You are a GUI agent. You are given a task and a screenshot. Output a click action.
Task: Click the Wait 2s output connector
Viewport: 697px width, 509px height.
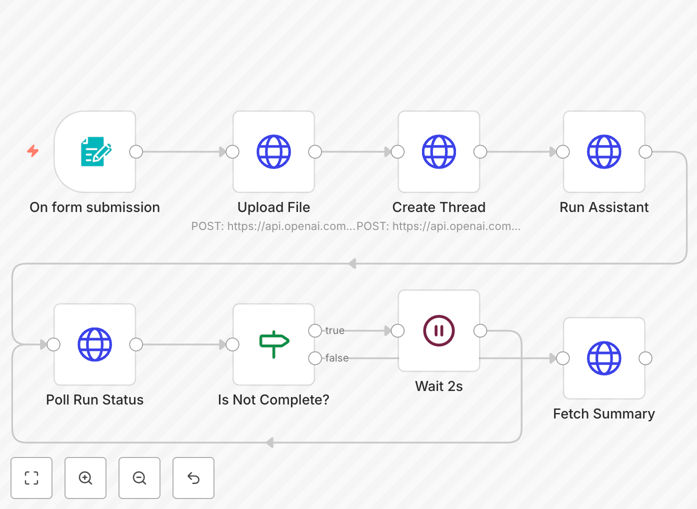(x=480, y=330)
